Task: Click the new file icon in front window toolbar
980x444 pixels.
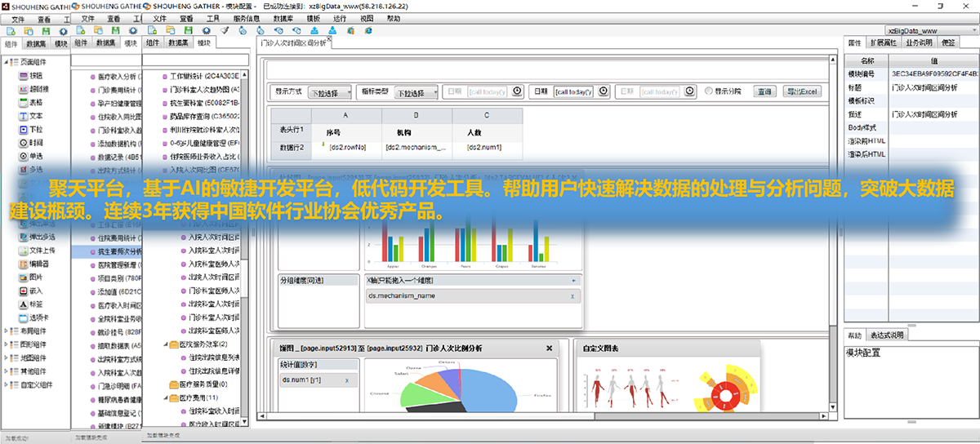Action: (x=151, y=30)
